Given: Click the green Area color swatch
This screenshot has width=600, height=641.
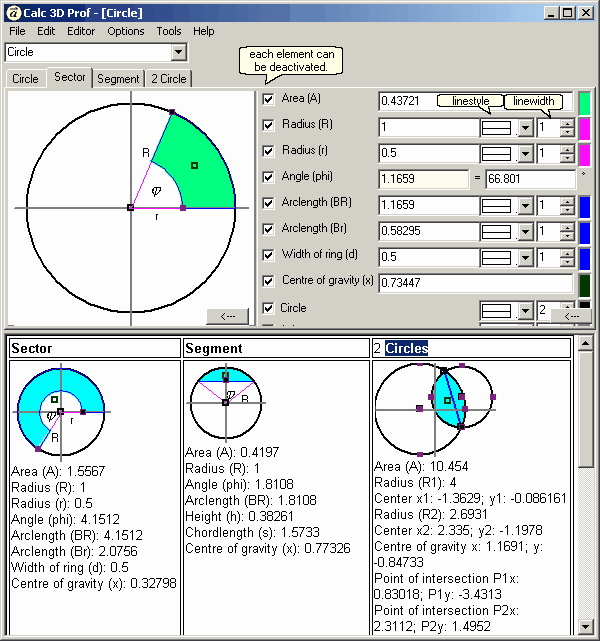Looking at the screenshot, I should tap(585, 101).
